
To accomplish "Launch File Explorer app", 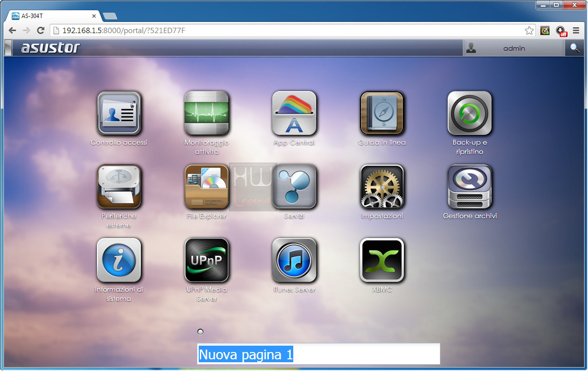I will [x=207, y=186].
